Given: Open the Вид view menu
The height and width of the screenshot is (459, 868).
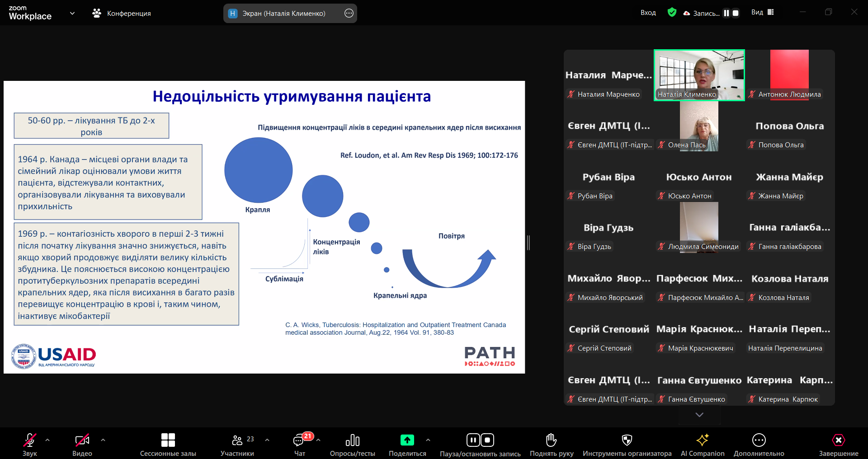Looking at the screenshot, I should coord(762,13).
